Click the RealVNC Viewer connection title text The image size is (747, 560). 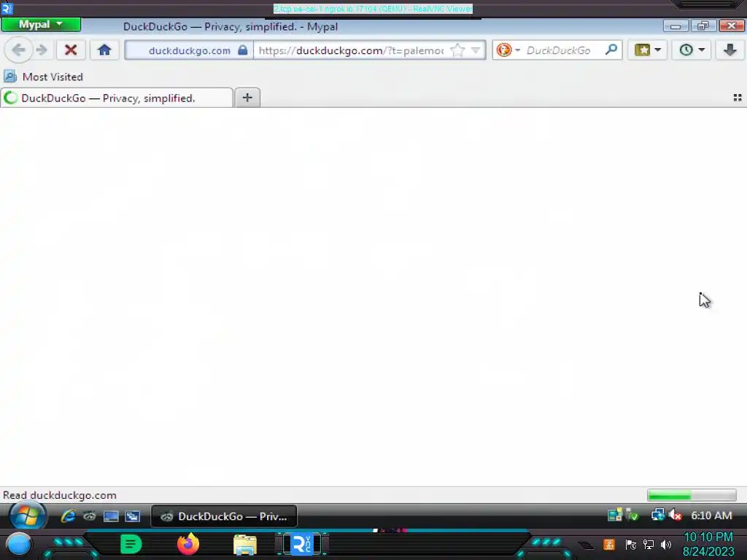pyautogui.click(x=373, y=9)
